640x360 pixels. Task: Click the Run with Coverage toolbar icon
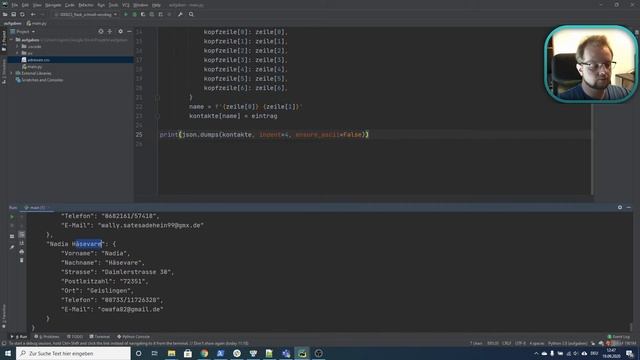143,14
